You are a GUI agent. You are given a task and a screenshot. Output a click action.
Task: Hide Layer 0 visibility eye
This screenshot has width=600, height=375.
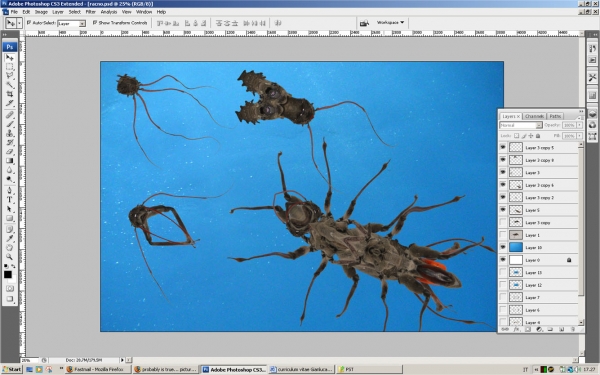[x=503, y=260]
